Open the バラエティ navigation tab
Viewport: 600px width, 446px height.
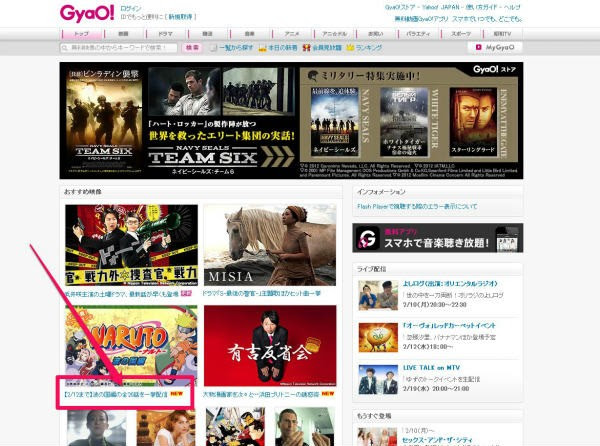click(x=418, y=34)
